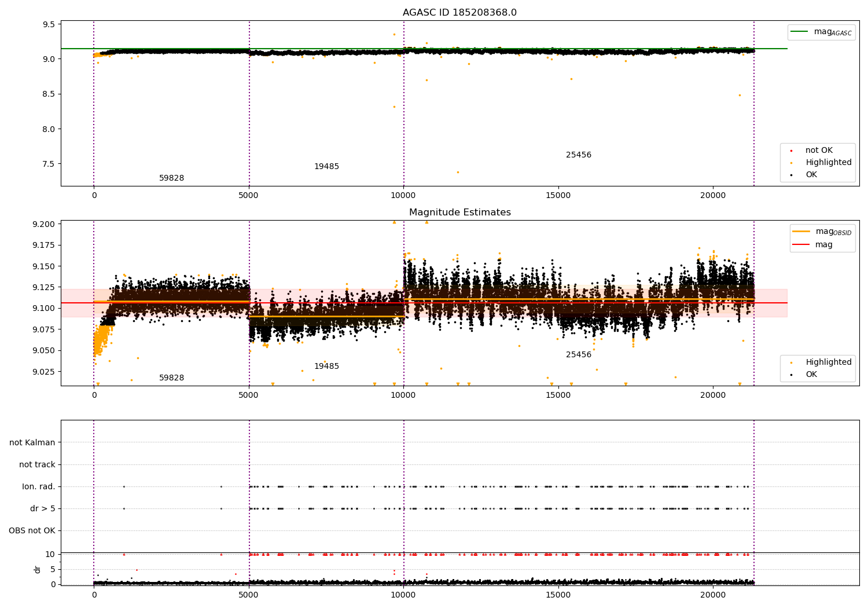The width and height of the screenshot is (868, 608).
Task: Click the 20000 x-tick under Magnitude Estimates plot
Action: pyautogui.click(x=713, y=395)
